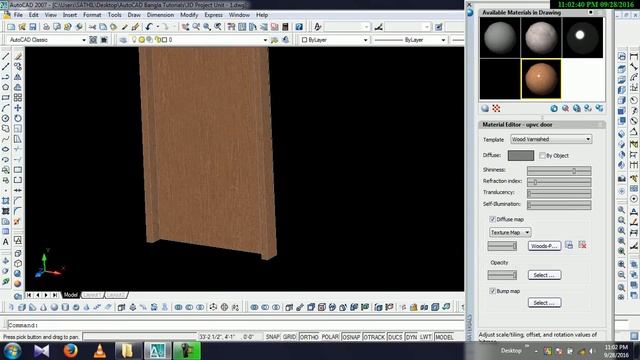
Task: Open the Format menu
Action: (x=92, y=15)
